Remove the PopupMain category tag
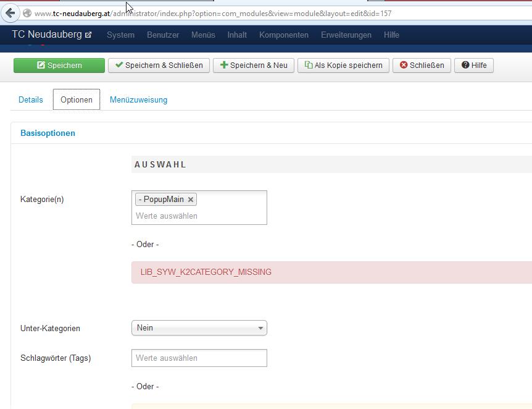Image resolution: width=532 pixels, height=409 pixels. tap(191, 200)
